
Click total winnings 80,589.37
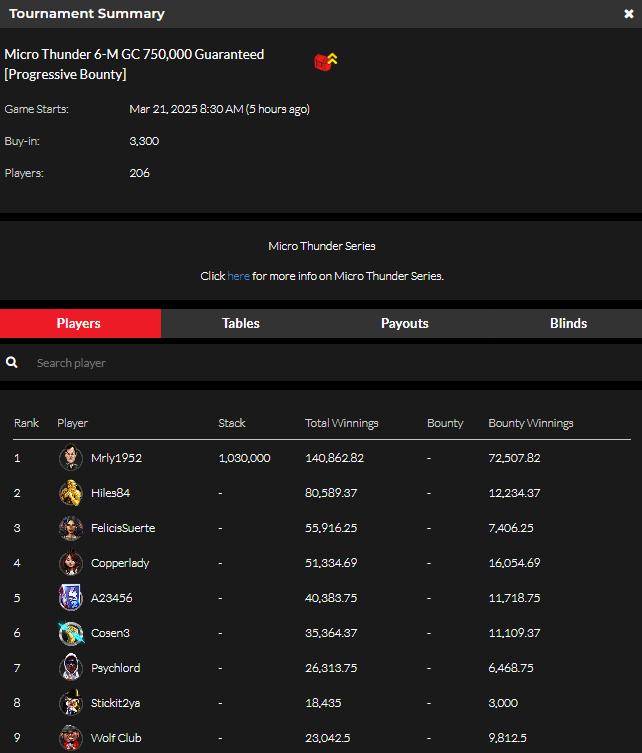point(331,493)
